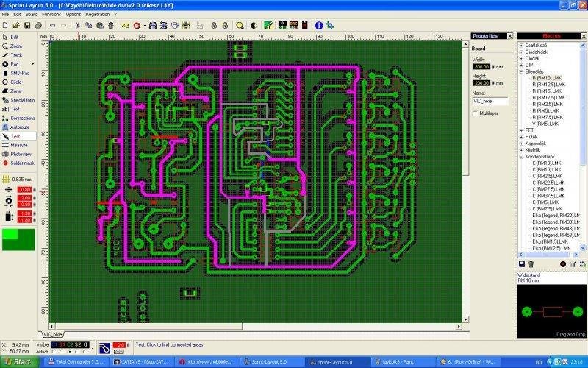Click the Undo arrow icon

[52, 26]
